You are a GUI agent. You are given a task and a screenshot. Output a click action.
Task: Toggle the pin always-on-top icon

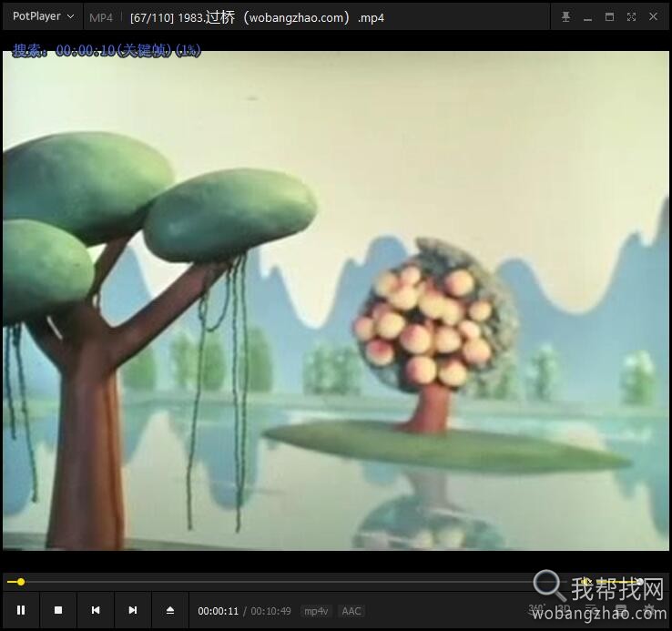(x=565, y=16)
